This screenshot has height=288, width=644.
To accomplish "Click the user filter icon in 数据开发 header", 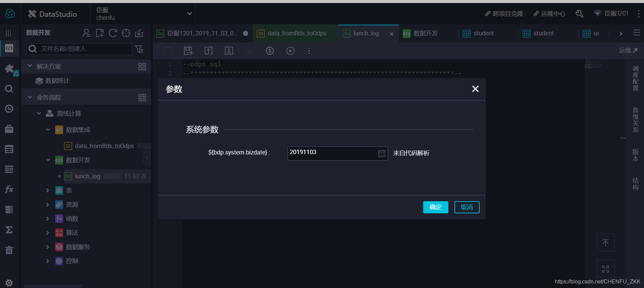I will [x=86, y=33].
